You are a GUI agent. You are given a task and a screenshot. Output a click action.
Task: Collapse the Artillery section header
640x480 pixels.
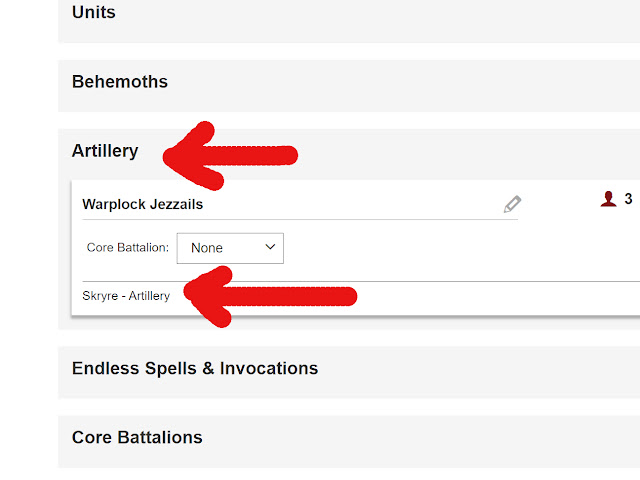[104, 151]
